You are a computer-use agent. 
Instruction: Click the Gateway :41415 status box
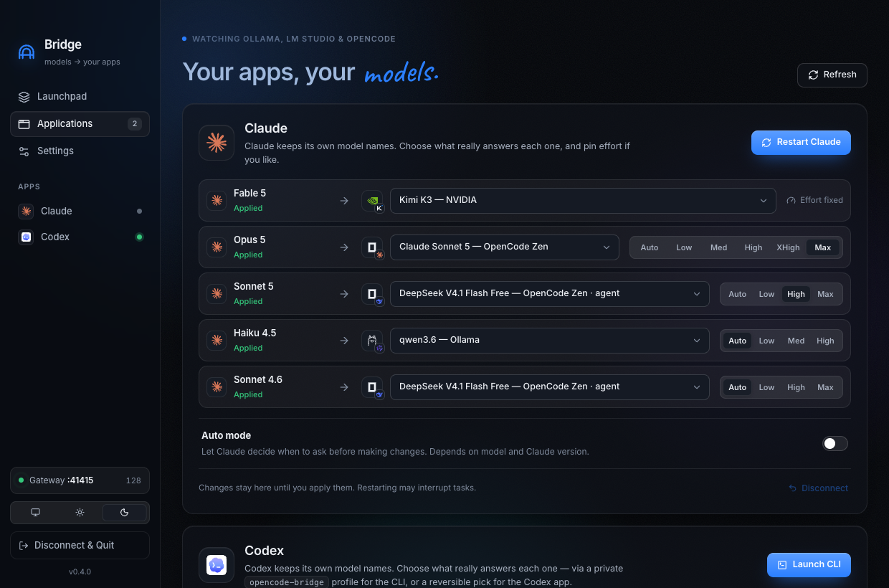pyautogui.click(x=80, y=480)
